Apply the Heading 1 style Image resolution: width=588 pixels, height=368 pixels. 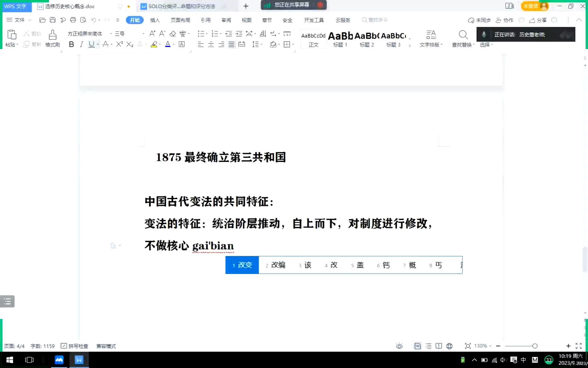point(340,39)
